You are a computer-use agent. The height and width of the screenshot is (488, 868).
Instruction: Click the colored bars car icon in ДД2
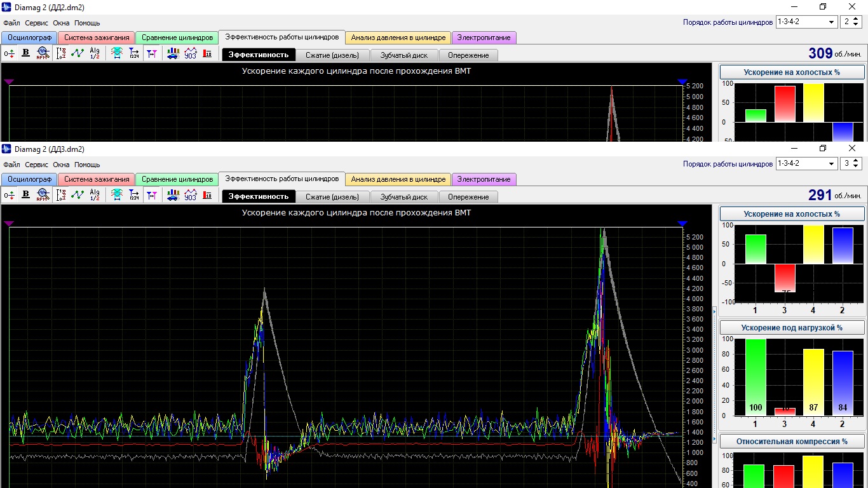(173, 54)
